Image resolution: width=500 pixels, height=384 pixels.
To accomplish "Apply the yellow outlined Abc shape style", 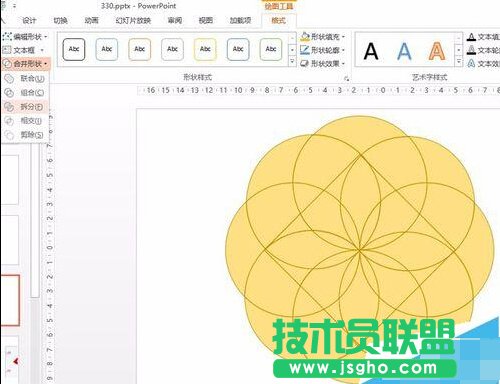I will click(205, 49).
